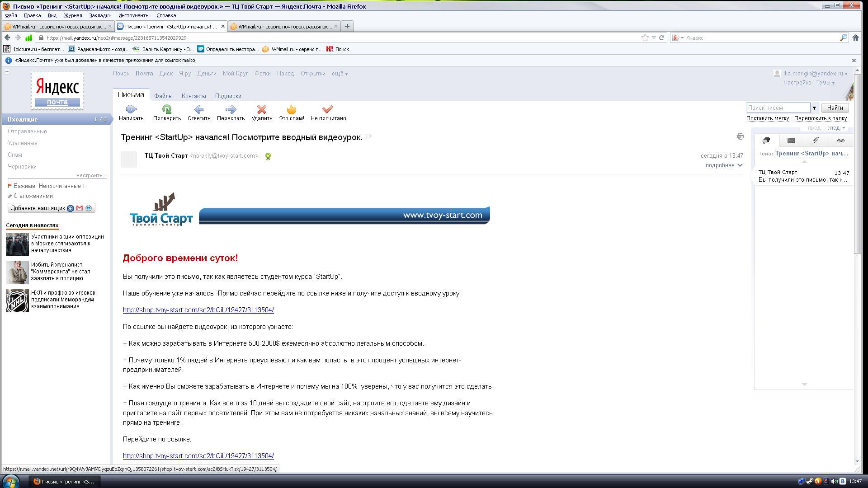Click the настроить folders link
Viewport: 868px width, 488px height.
point(91,175)
